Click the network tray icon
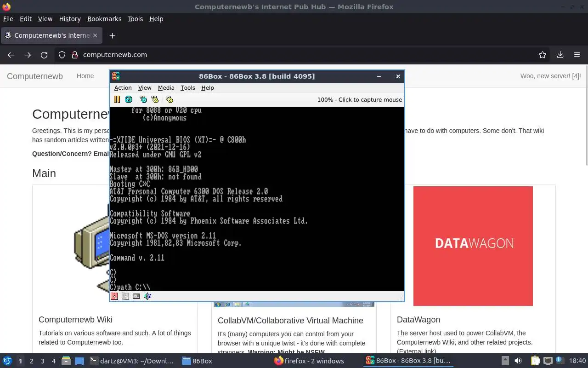Viewport: 588px width, 368px height. [x=548, y=361]
